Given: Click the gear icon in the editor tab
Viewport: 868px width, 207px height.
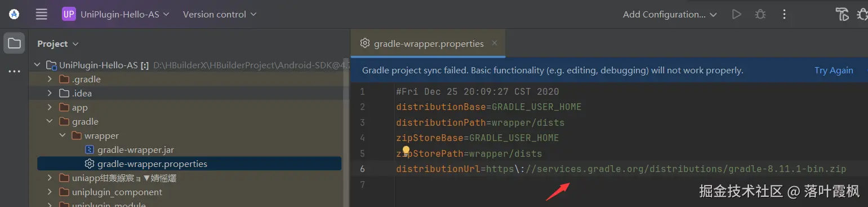Looking at the screenshot, I should tap(365, 43).
